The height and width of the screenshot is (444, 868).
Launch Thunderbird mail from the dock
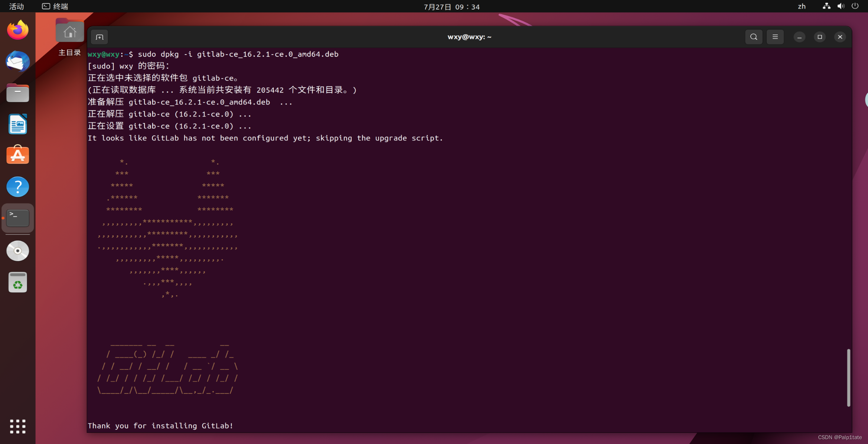17,61
